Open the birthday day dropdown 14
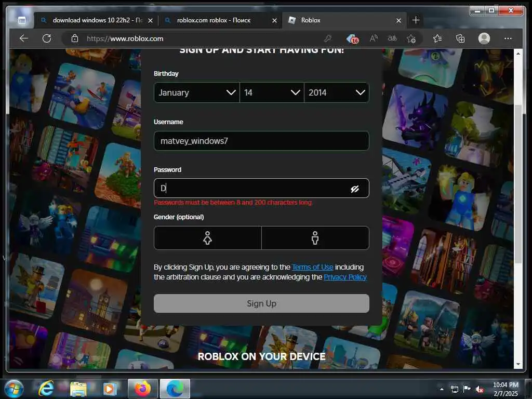The height and width of the screenshot is (399, 532). pos(272,92)
